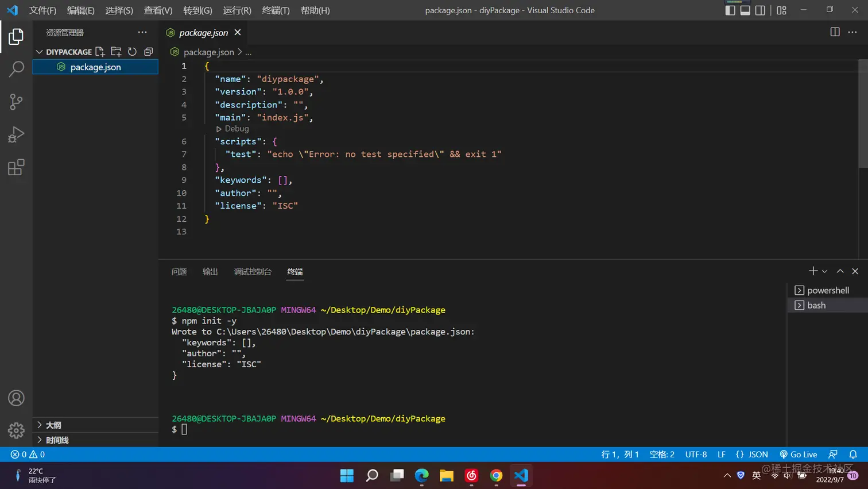Toggle bottom panel layout button
This screenshot has width=868, height=489.
[x=745, y=10]
